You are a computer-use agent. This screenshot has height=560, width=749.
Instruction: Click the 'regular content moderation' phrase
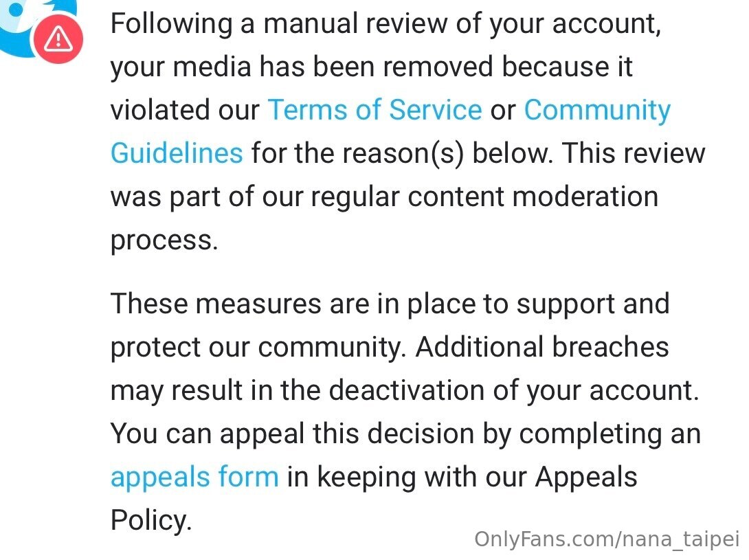(x=484, y=197)
